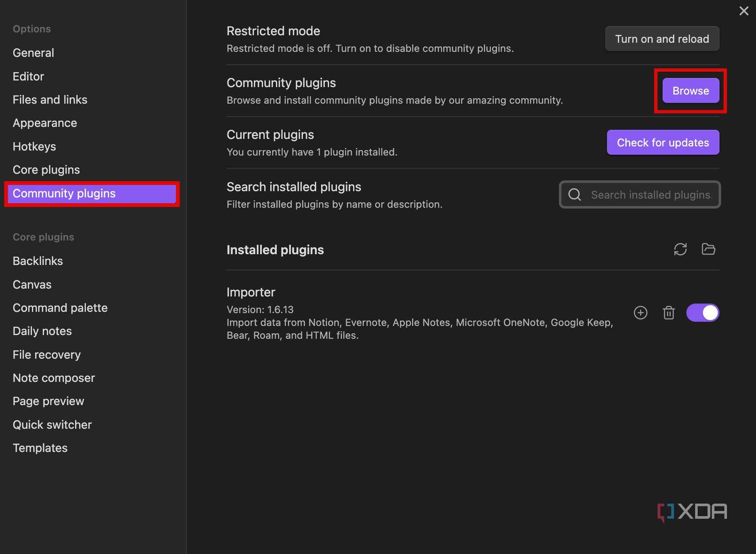Open Templates plugin settings
The width and height of the screenshot is (756, 554).
coord(40,448)
